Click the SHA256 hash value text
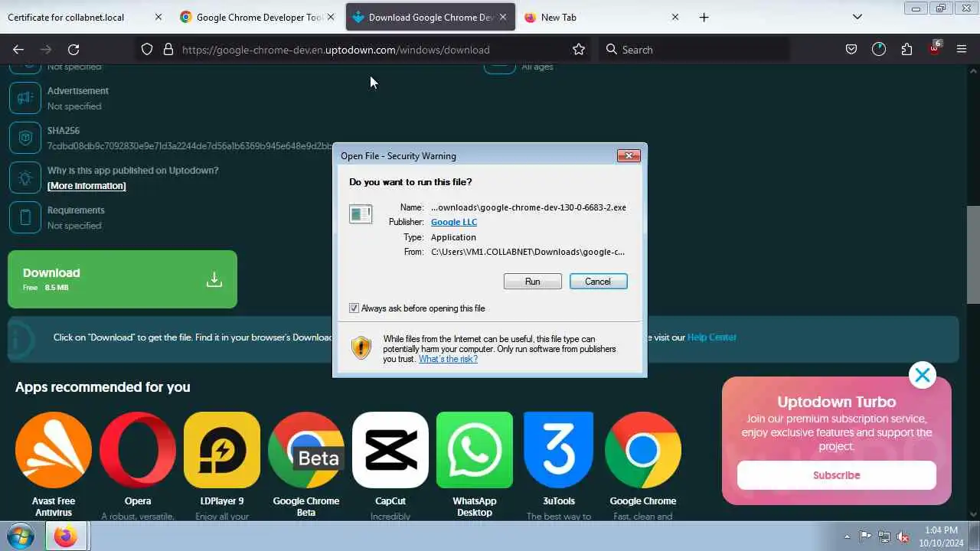Viewport: 980px width, 551px height. 190,146
